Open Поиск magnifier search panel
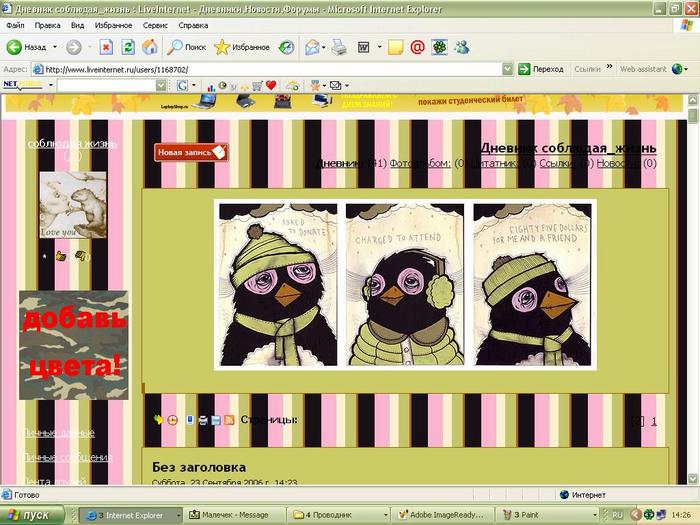The height and width of the screenshot is (525, 700). (186, 47)
